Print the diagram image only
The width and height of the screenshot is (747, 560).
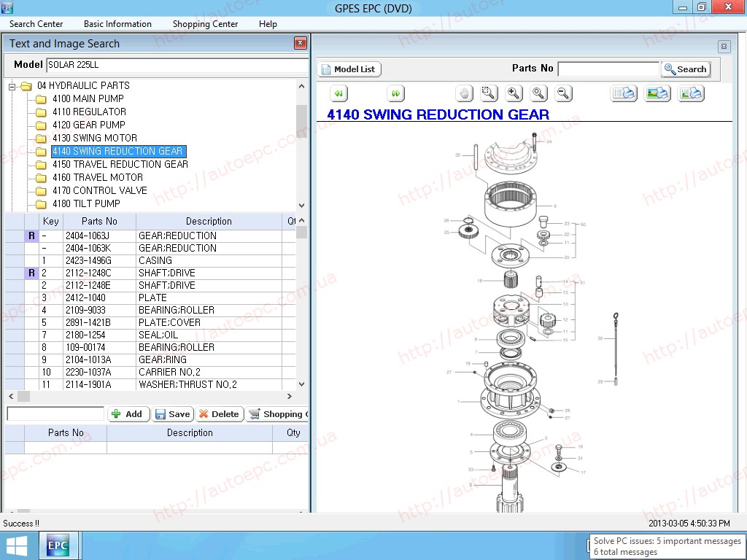(x=657, y=93)
